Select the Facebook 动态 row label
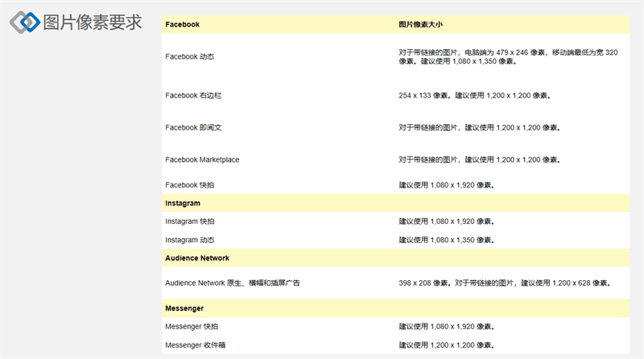 (190, 56)
